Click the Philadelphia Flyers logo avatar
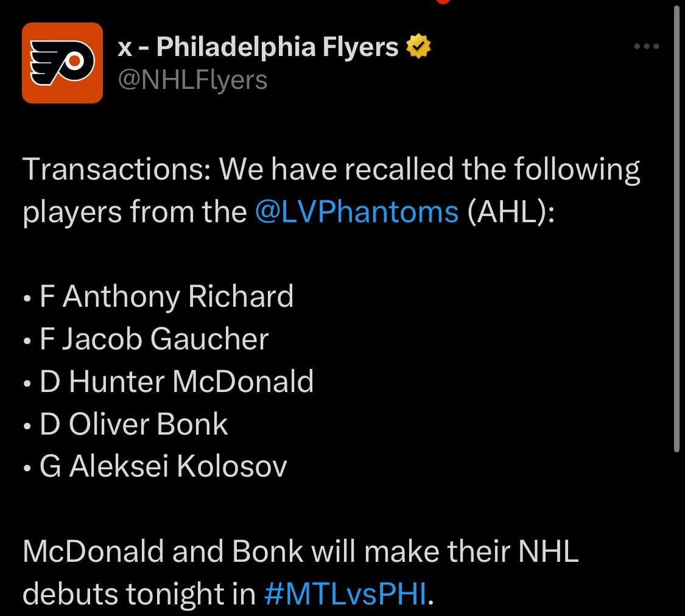 click(62, 63)
